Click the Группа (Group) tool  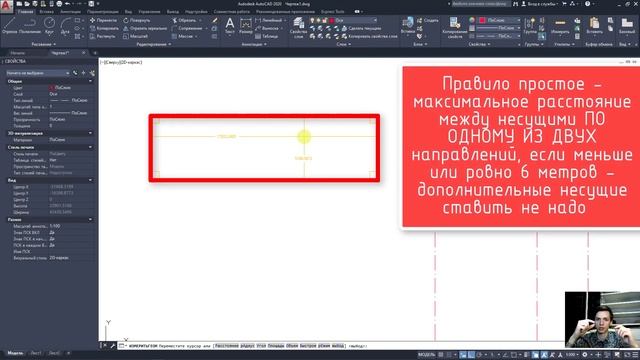(x=530, y=25)
